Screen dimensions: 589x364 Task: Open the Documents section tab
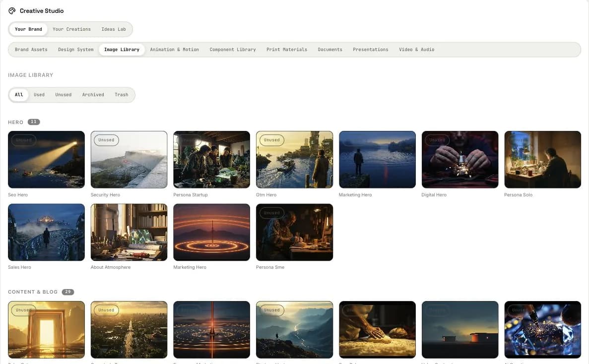pyautogui.click(x=330, y=50)
